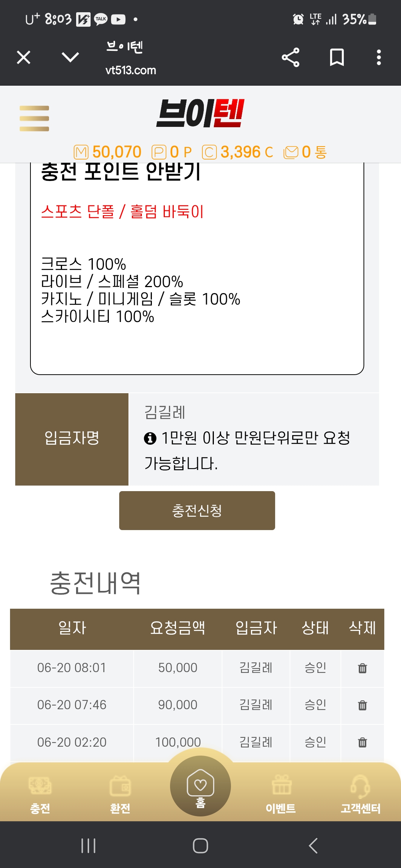Tap the home heart icon

click(200, 786)
